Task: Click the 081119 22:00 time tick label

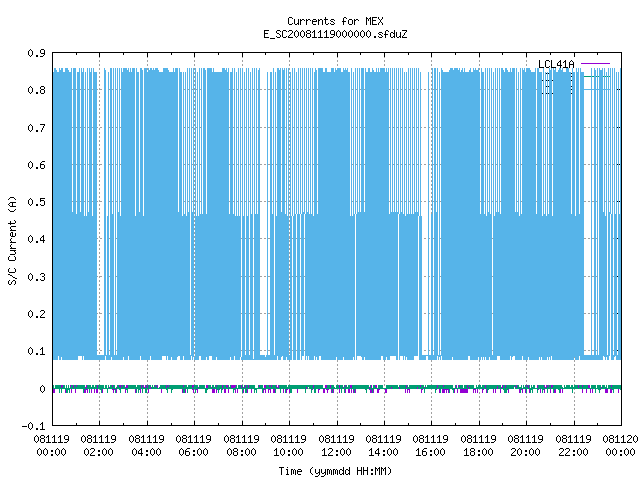Action: click(573, 446)
